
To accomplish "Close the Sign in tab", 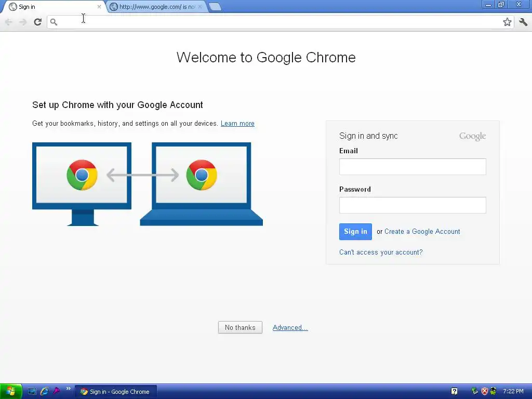I will click(x=99, y=7).
